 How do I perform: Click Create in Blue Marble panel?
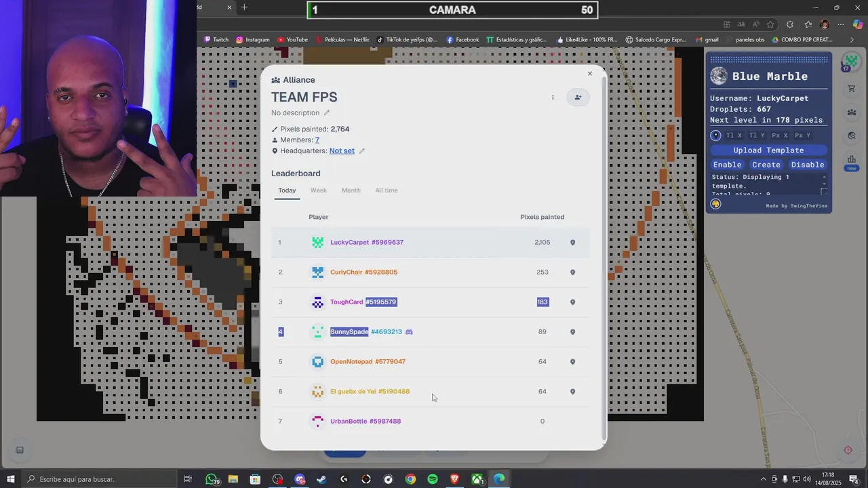(766, 165)
